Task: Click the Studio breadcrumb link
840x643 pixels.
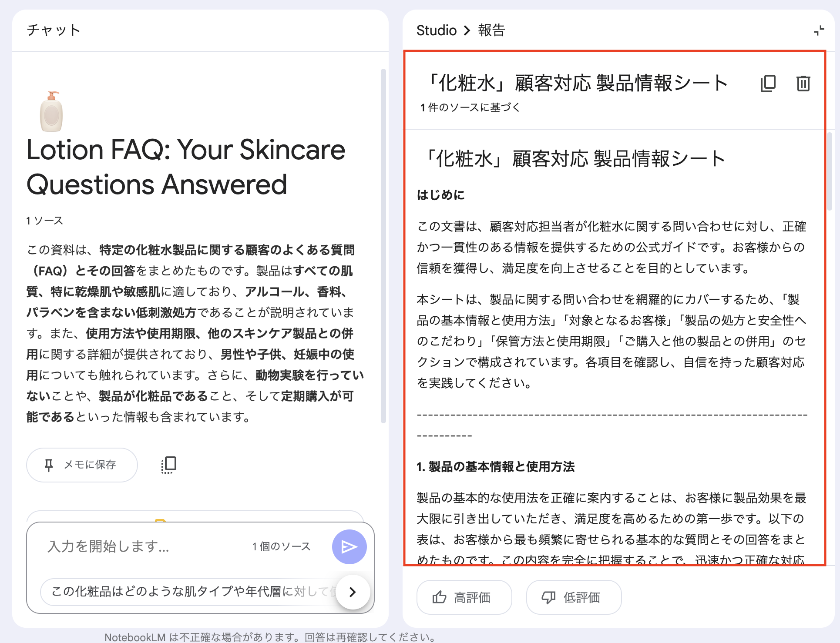Action: (x=436, y=30)
